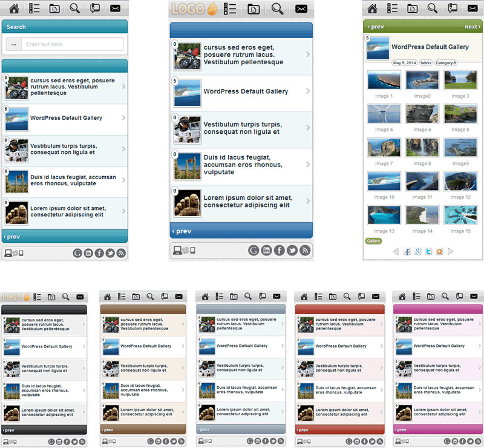Image resolution: width=484 pixels, height=448 pixels.
Task: Open the LinkedIn icon in teal mockup footer
Action: [88, 253]
